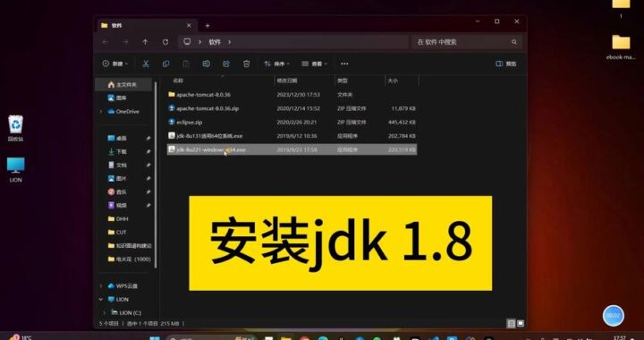
Task: Expand the OneDrive tree node chevron
Action: [x=101, y=111]
